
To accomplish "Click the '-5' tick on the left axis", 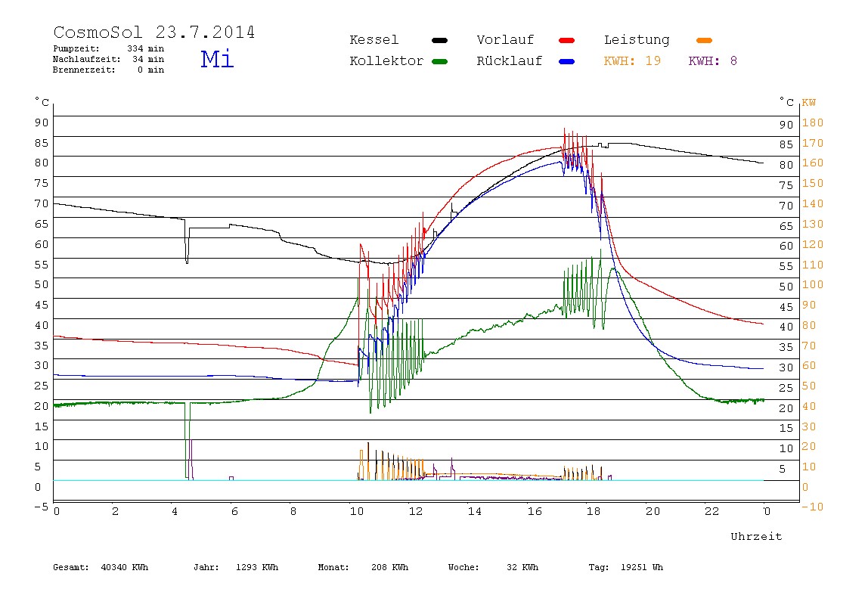I will coord(41,507).
